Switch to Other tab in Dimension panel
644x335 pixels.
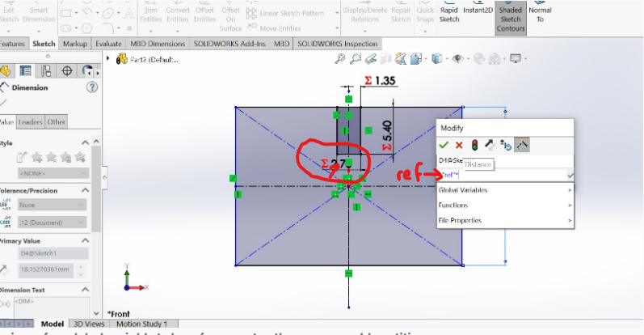tap(56, 122)
